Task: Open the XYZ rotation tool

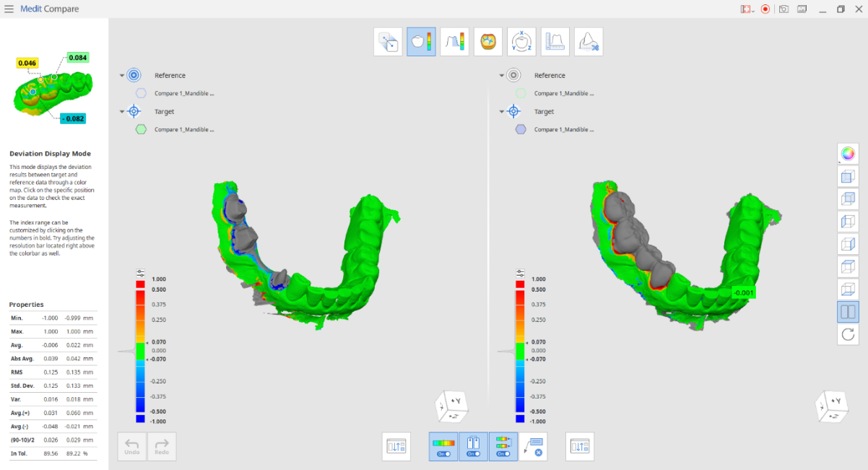Action: click(x=521, y=42)
